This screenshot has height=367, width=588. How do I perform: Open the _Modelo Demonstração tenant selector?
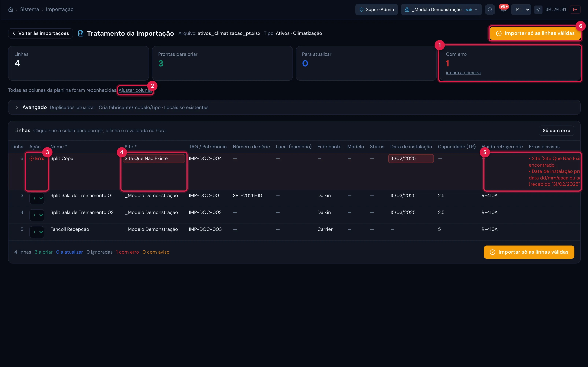[441, 10]
